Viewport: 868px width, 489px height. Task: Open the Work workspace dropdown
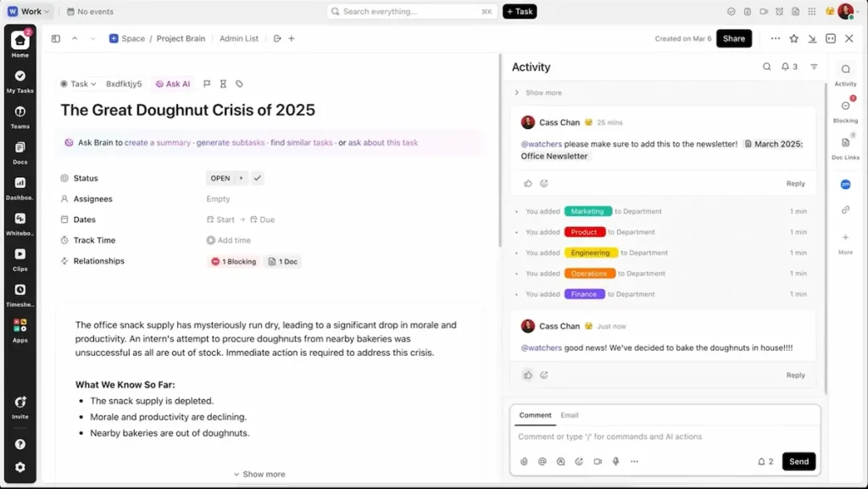point(30,11)
